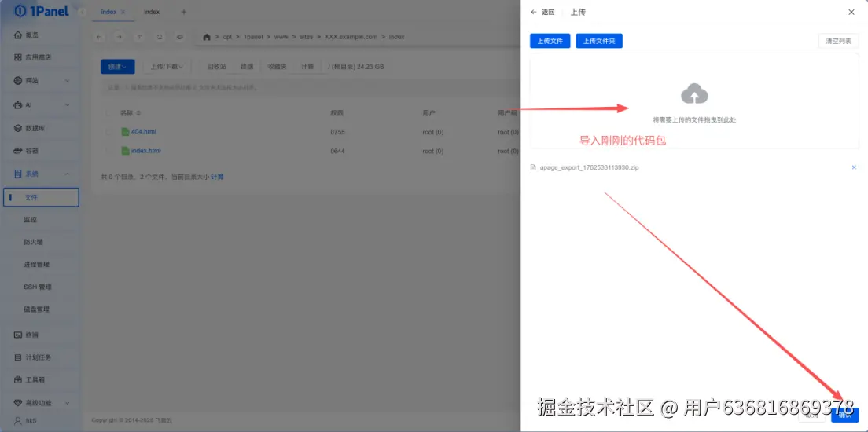
Task: Select the first index tab
Action: click(108, 12)
